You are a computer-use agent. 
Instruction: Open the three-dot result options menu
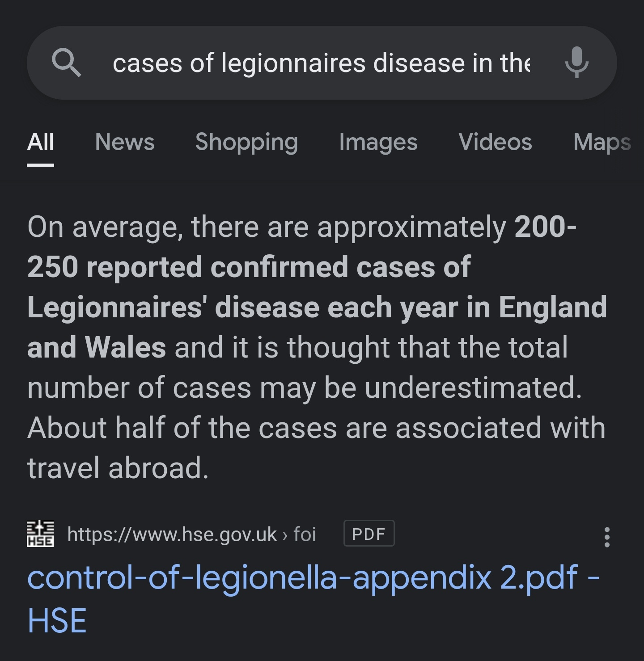[607, 537]
